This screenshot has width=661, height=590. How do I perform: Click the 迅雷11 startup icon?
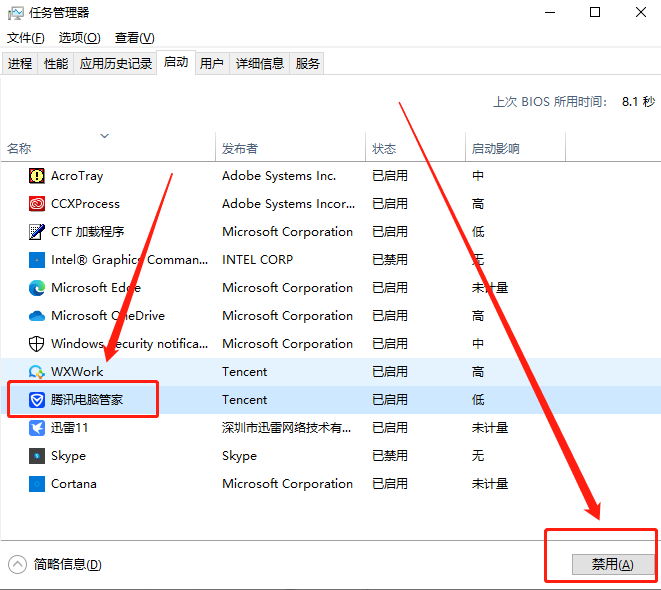[x=37, y=427]
